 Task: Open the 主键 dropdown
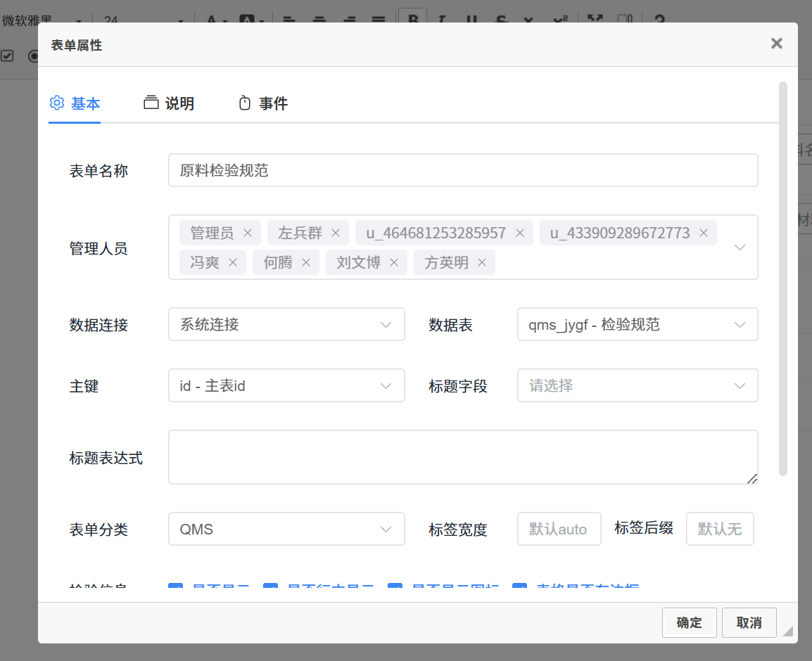286,385
